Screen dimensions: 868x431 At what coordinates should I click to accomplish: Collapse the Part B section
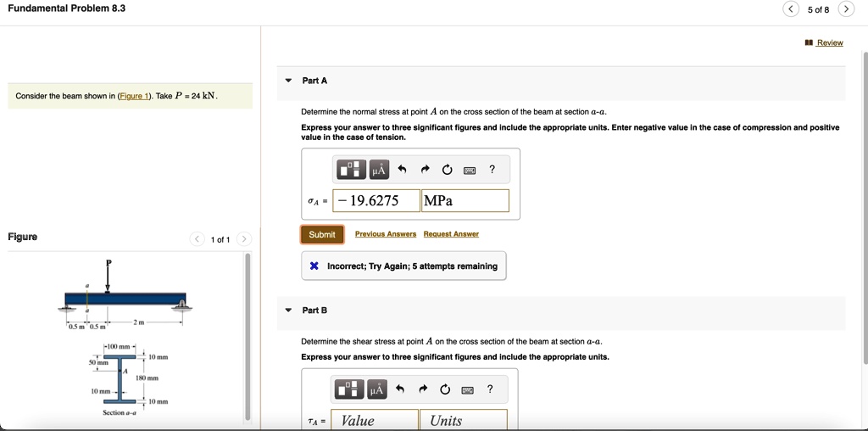pos(288,311)
